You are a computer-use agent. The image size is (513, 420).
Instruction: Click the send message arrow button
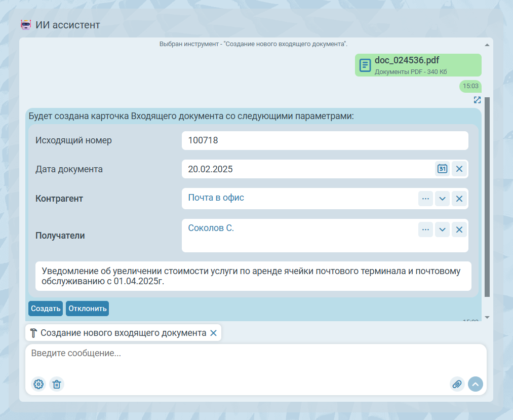pyautogui.click(x=476, y=384)
